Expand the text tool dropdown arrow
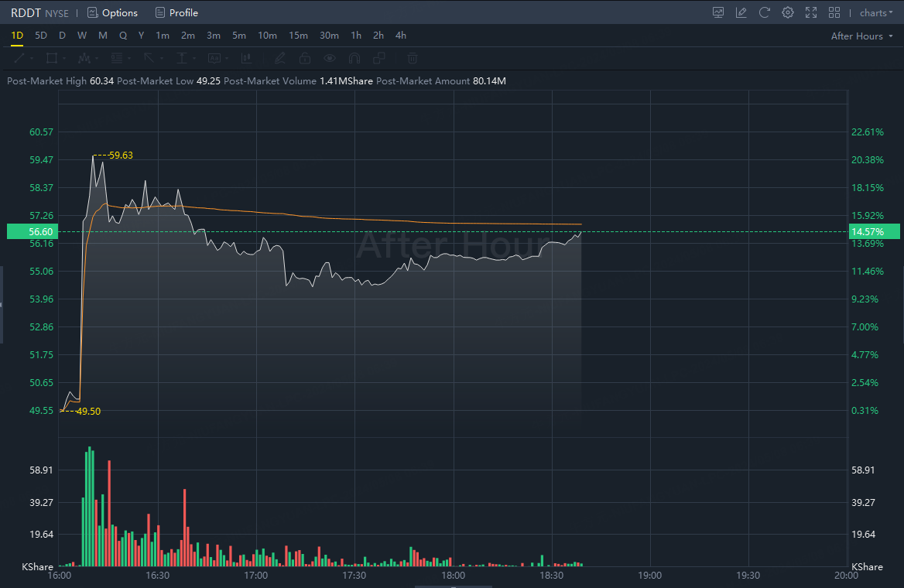 tap(227, 59)
